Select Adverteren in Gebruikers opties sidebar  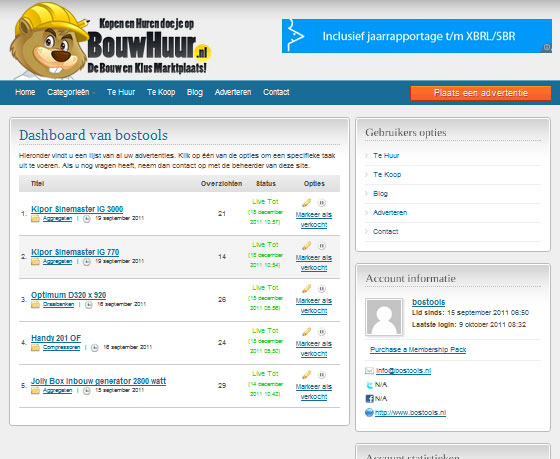[390, 213]
